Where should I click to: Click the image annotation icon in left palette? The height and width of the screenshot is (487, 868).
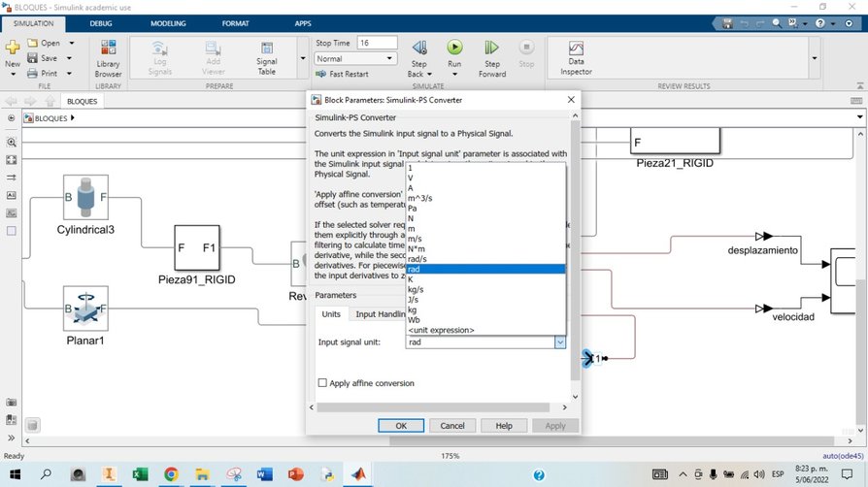pos(11,213)
